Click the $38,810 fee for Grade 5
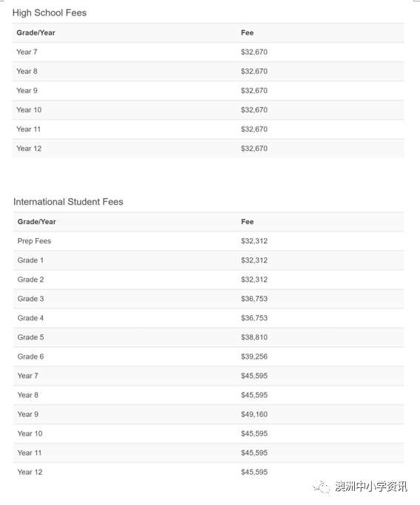Image resolution: width=420 pixels, height=505 pixels. [x=254, y=337]
